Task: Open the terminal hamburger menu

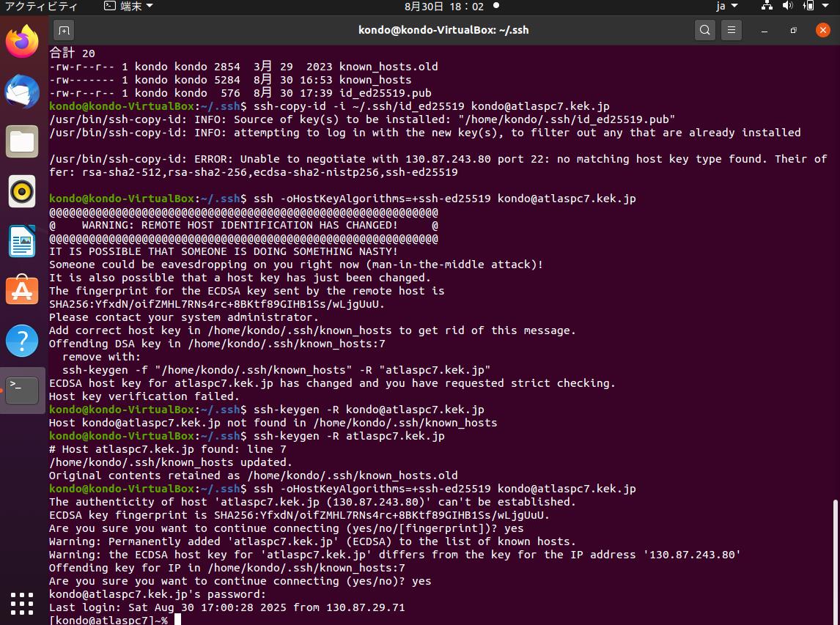Action: point(731,30)
